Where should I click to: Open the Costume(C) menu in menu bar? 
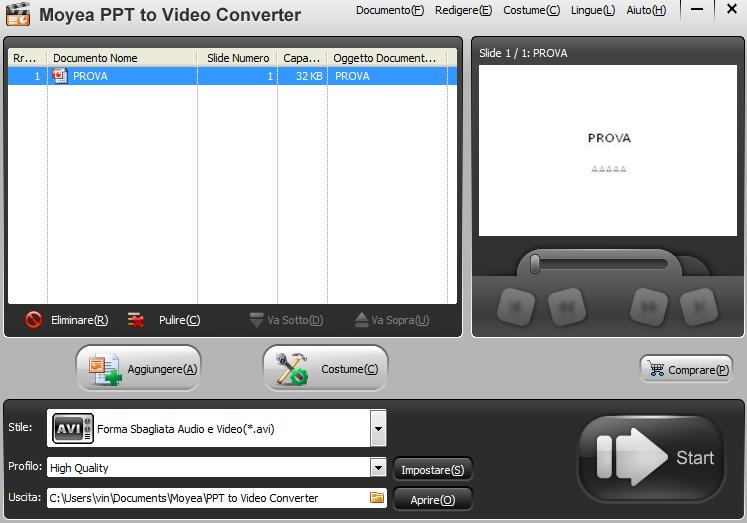(531, 10)
